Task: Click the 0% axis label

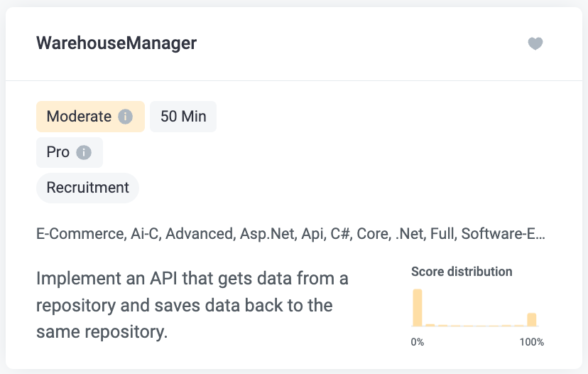Action: [418, 342]
